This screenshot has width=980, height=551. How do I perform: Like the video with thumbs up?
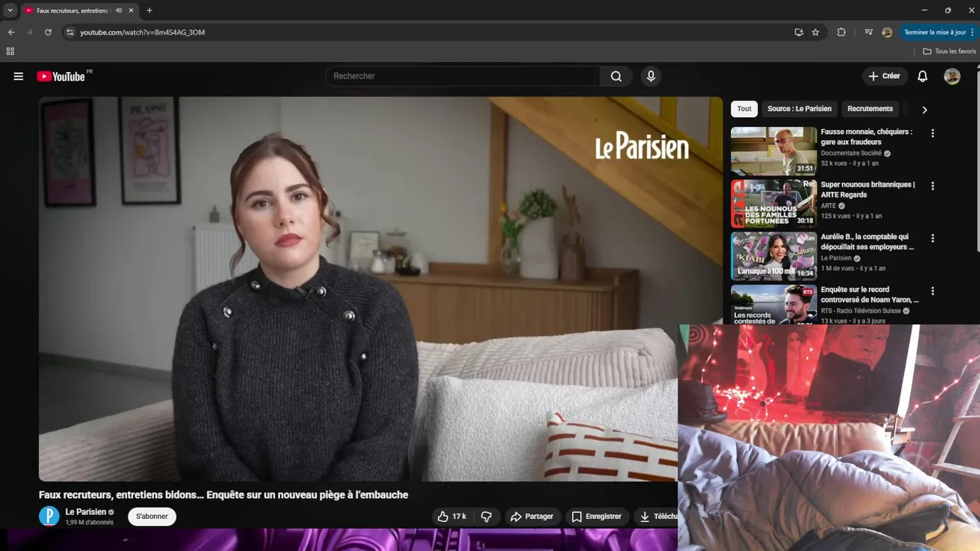point(452,517)
